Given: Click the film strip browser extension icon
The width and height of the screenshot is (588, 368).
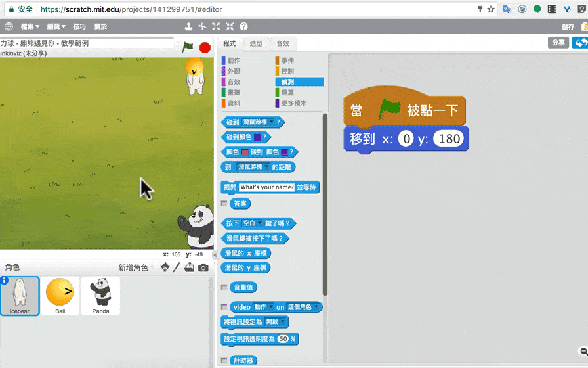Looking at the screenshot, I should click(552, 9).
